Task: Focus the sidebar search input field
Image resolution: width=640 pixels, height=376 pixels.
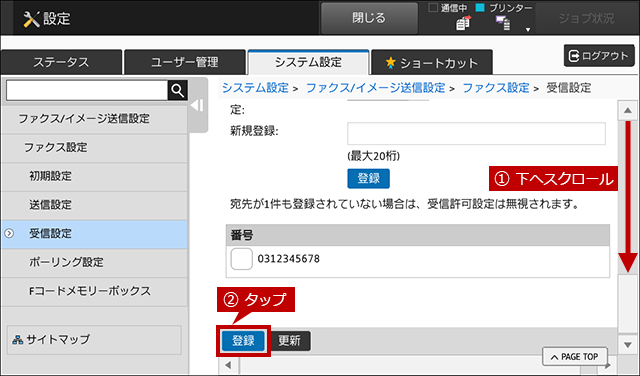Action: pyautogui.click(x=87, y=90)
